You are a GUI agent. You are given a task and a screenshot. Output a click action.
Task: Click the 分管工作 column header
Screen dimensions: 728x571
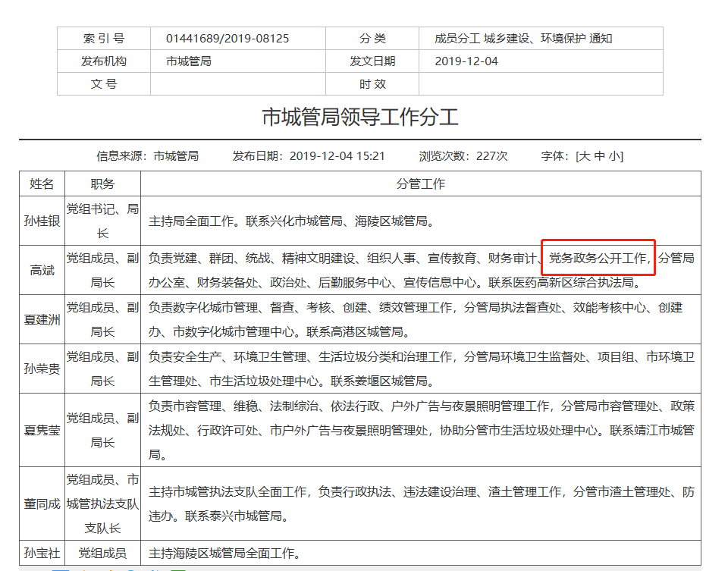pyautogui.click(x=420, y=184)
